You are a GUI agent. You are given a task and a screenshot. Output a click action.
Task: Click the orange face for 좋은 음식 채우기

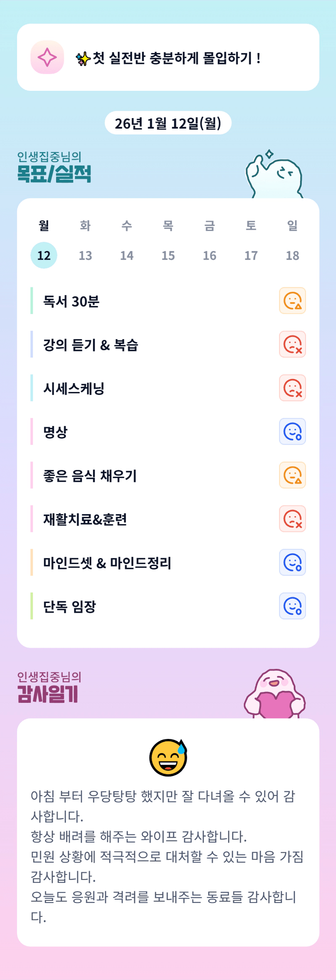pos(292,475)
